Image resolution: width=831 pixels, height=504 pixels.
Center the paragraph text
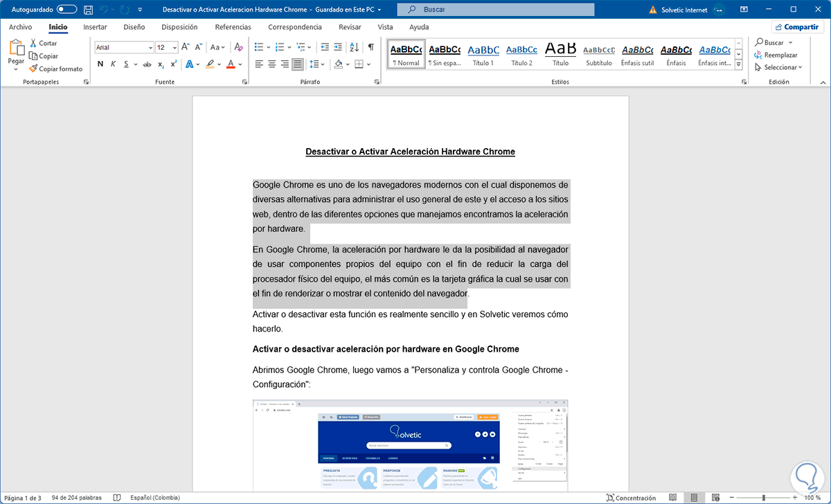(272, 64)
